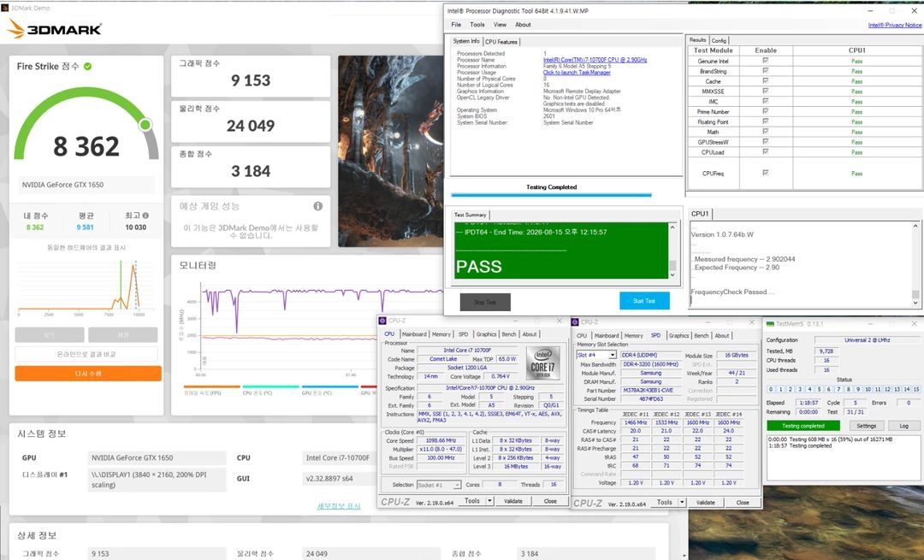Switch to the Config tab in the results panel
Image resolution: width=924 pixels, height=560 pixels.
click(x=719, y=41)
